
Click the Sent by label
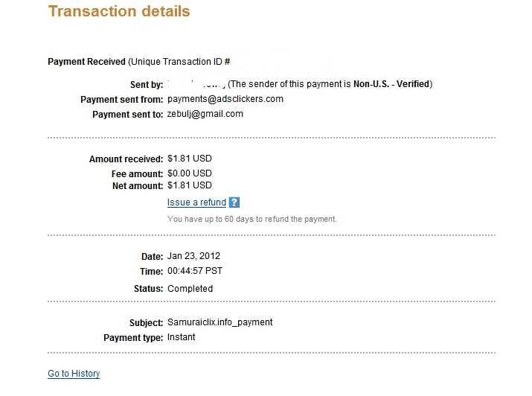147,85
